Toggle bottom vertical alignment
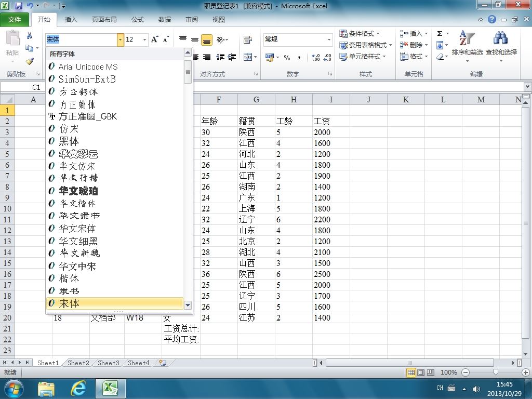This screenshot has height=399, width=532. pos(207,40)
